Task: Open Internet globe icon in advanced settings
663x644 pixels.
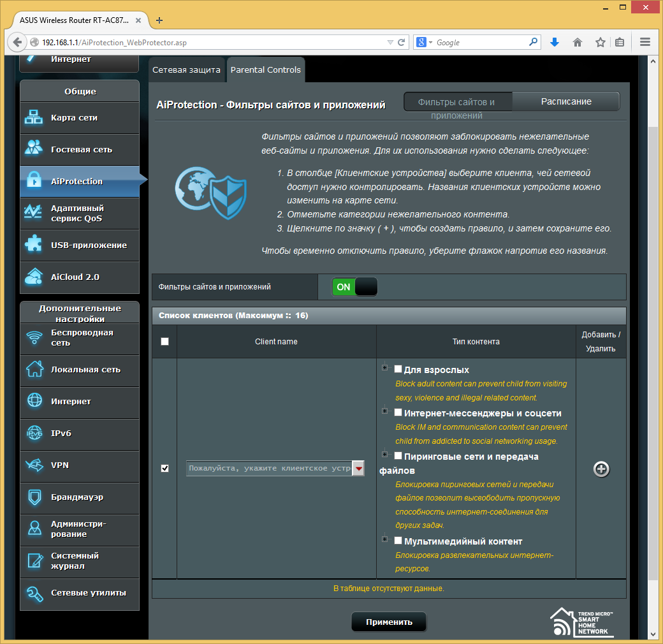Action: 34,400
